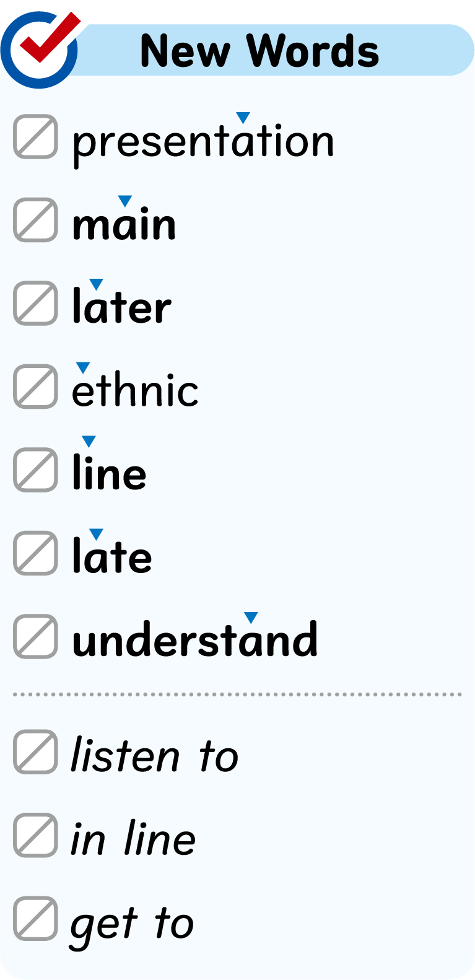Check the in line phrase box
Screen dimensions: 475x980
(x=36, y=835)
